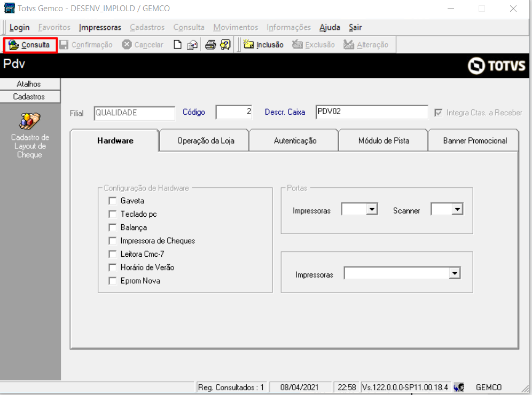Click the Inclusão toolbar button
The width and height of the screenshot is (532, 395).
263,45
